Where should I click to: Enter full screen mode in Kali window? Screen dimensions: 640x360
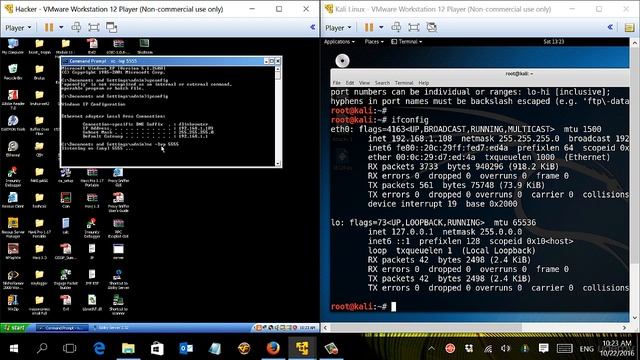[414, 27]
